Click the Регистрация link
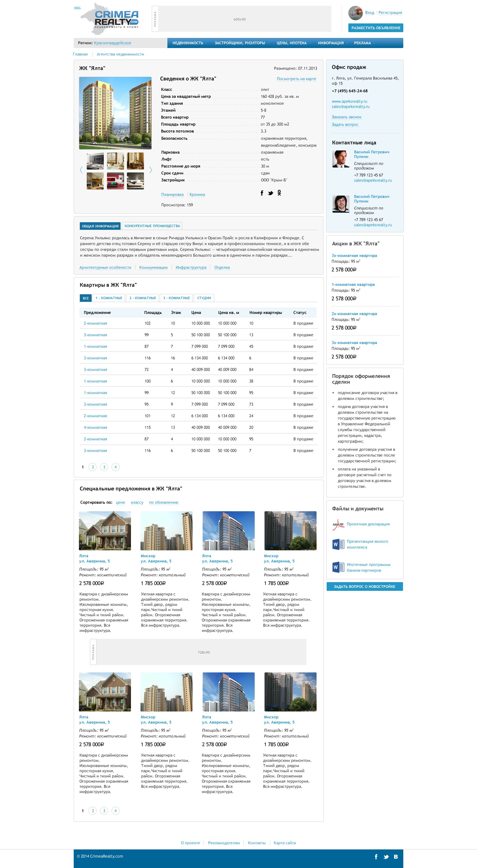This screenshot has width=477, height=868. (x=390, y=13)
